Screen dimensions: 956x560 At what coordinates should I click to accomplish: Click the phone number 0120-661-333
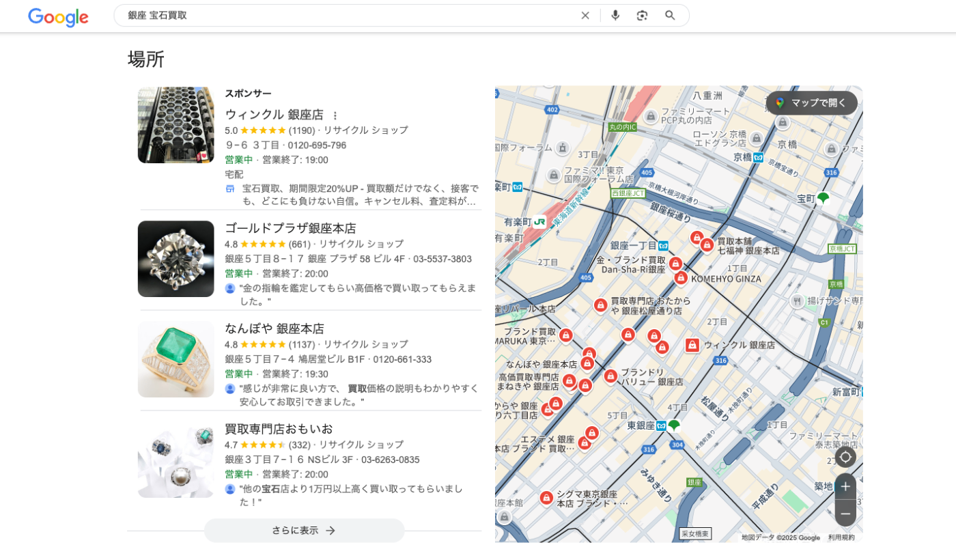402,359
